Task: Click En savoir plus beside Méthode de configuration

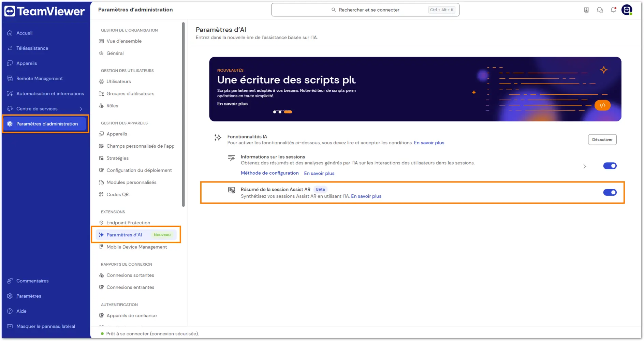Action: (319, 174)
